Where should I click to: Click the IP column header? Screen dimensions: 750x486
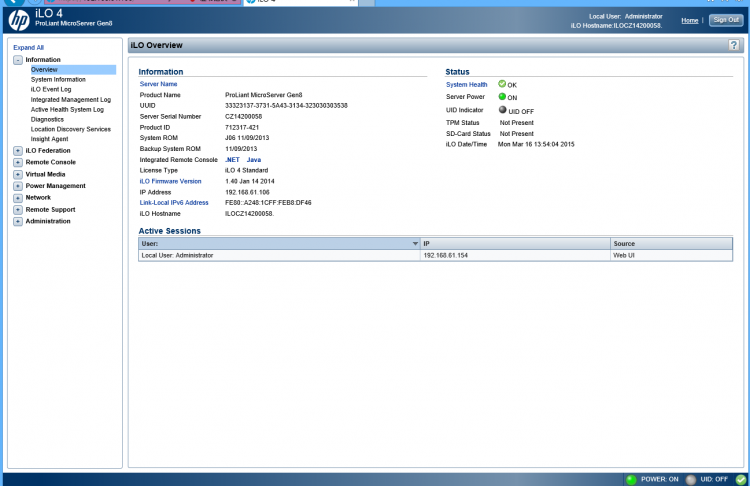(x=515, y=243)
